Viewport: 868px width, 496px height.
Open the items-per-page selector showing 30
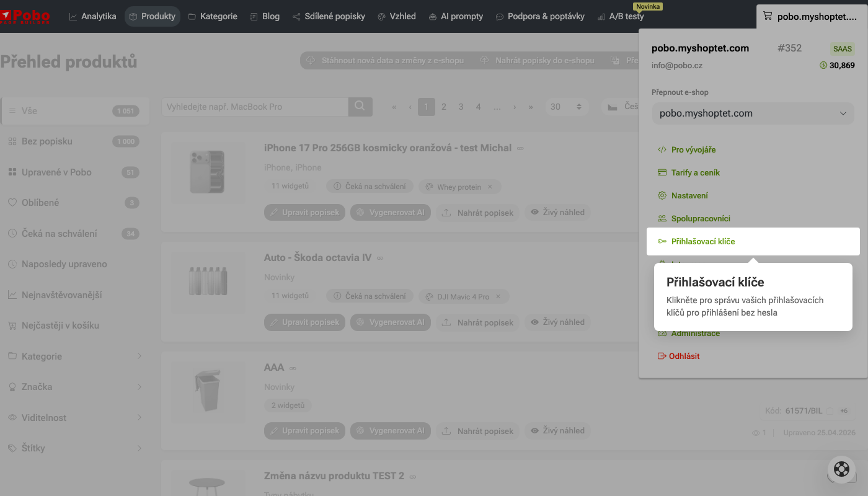567,107
